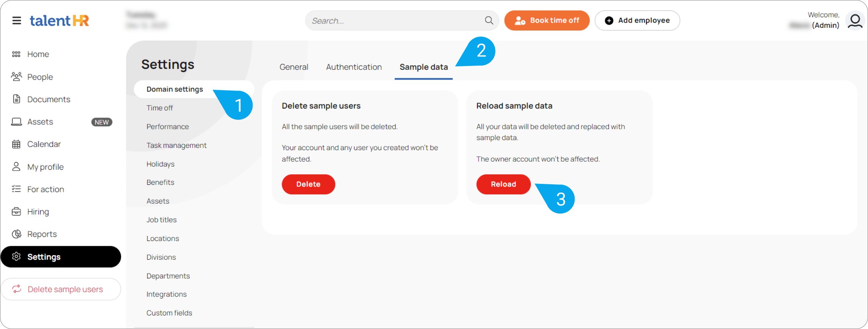The height and width of the screenshot is (329, 868).
Task: Click the Home grid icon
Action: pos(16,54)
